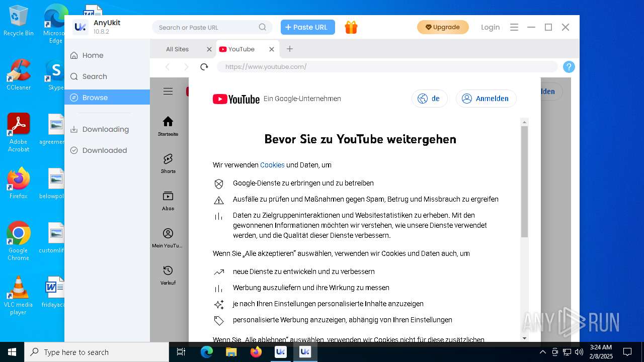Open YouTube Abos sidebar item

coord(168,201)
